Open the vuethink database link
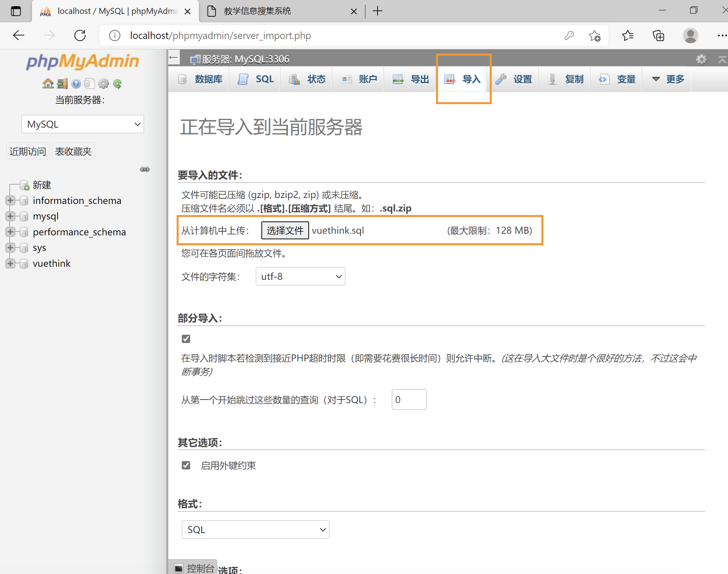728x574 pixels. click(52, 263)
